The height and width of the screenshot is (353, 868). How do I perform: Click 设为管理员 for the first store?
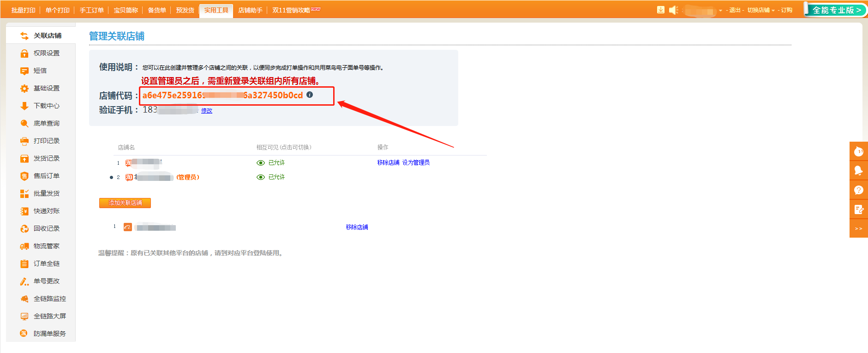pyautogui.click(x=416, y=162)
